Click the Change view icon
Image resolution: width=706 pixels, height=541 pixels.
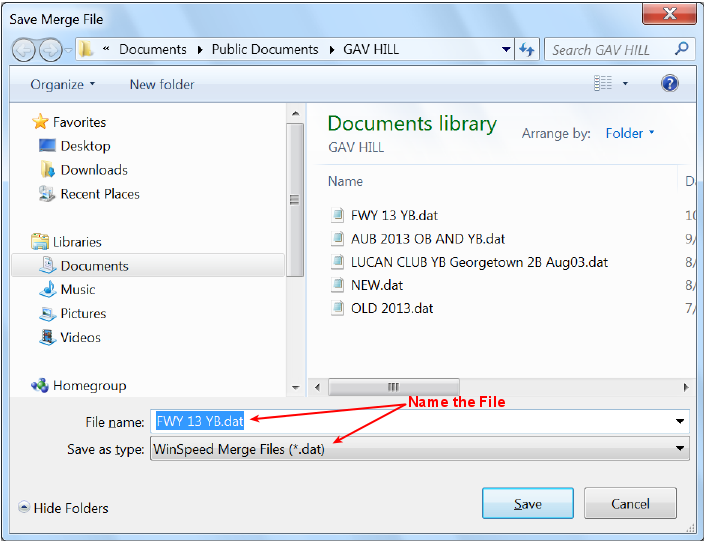tap(603, 83)
